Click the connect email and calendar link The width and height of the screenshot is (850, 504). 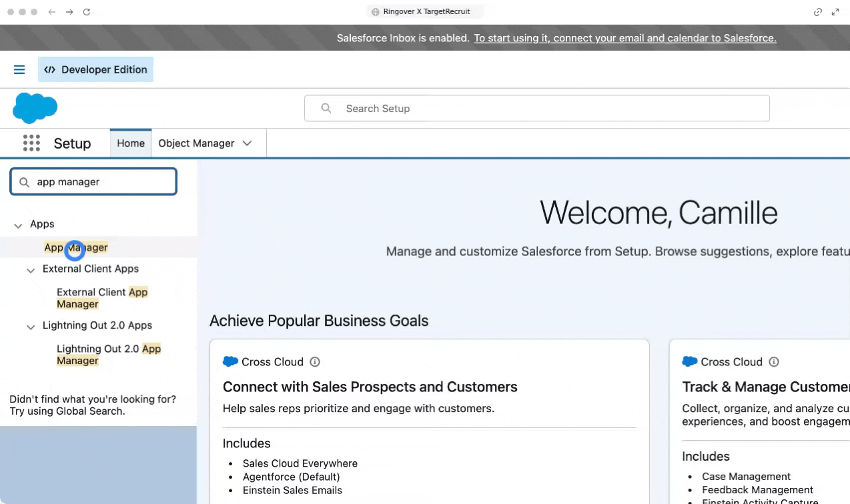coord(625,38)
